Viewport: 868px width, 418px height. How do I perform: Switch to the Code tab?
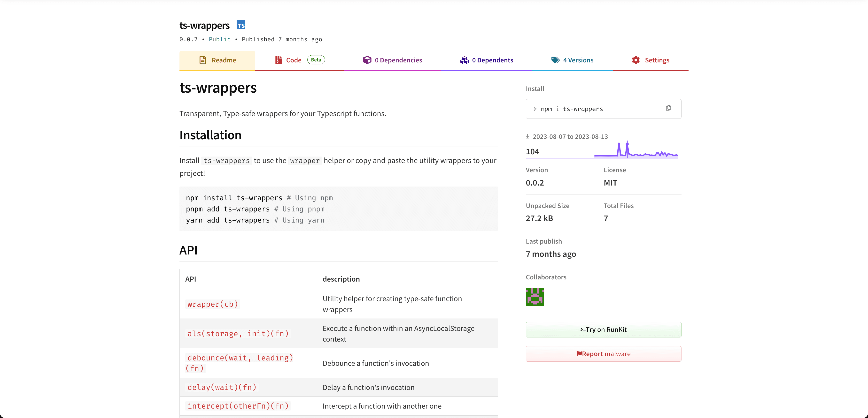pyautogui.click(x=300, y=60)
